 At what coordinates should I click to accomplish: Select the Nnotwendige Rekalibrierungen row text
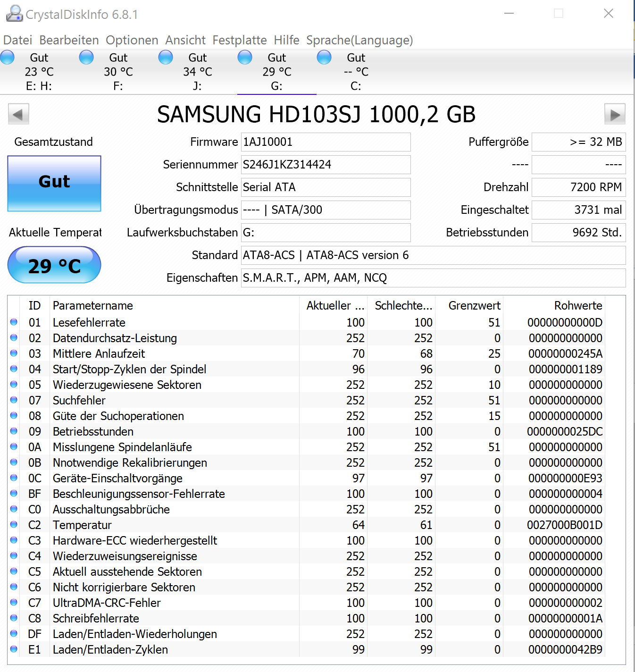click(x=130, y=462)
